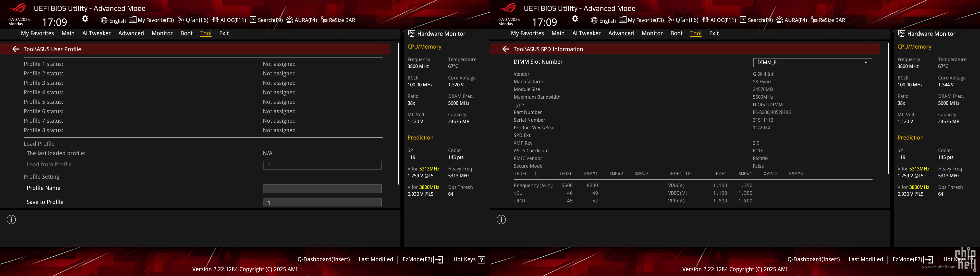
Task: Open Main tab in left window
Action: [68, 33]
